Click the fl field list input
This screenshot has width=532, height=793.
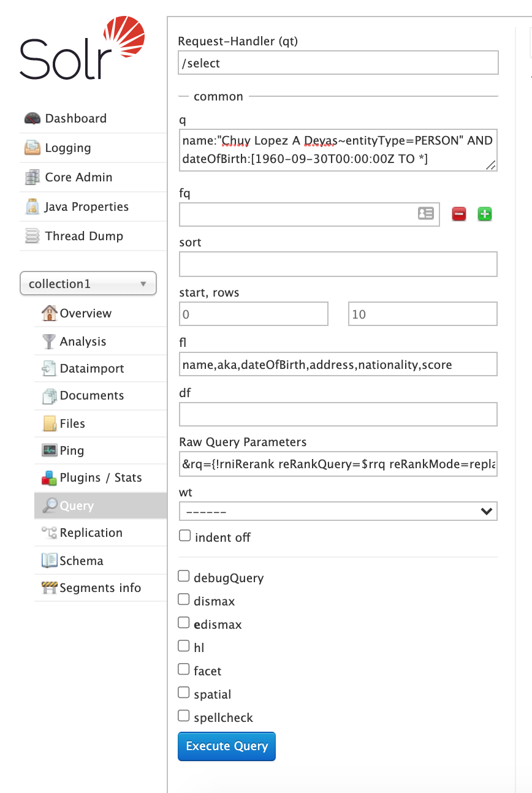point(338,364)
